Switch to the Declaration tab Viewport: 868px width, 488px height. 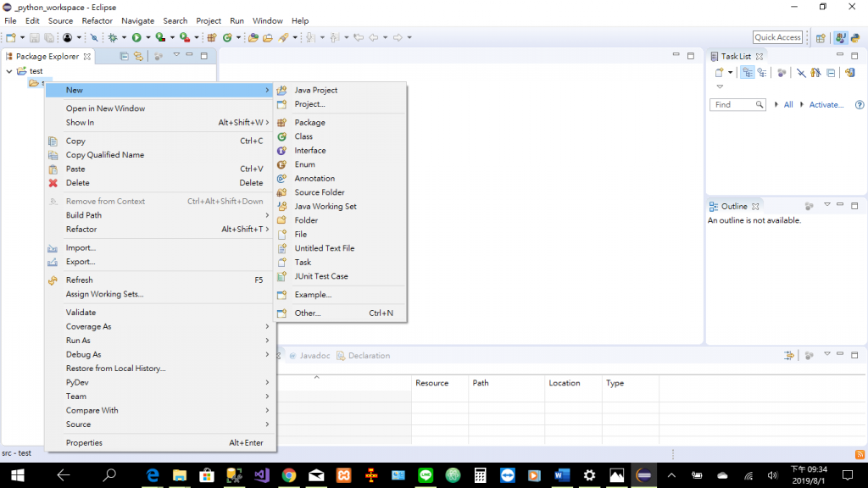tap(363, 356)
